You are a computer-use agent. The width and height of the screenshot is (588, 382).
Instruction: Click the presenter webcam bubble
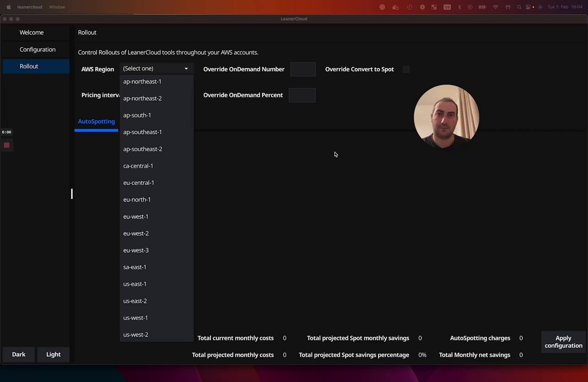click(x=447, y=117)
